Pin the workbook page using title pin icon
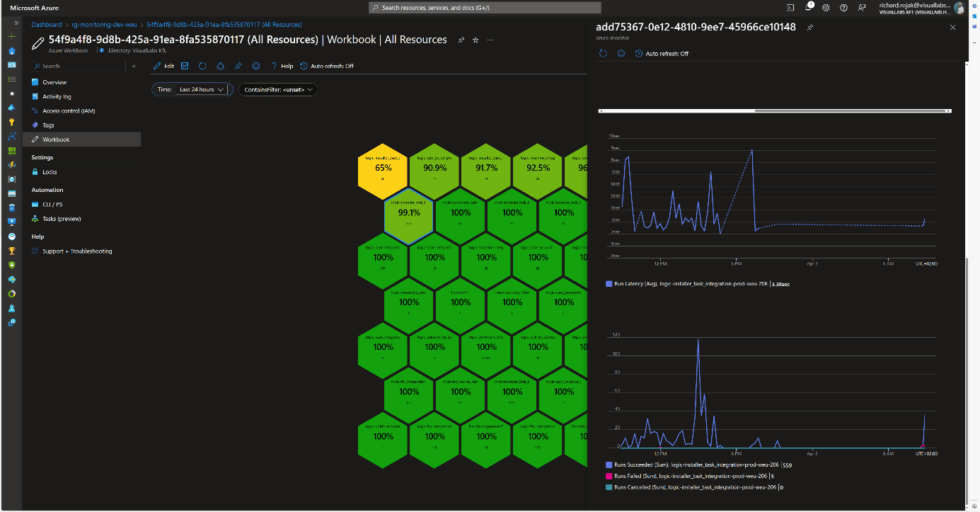Viewport: 980px width, 512px height. pyautogui.click(x=461, y=40)
